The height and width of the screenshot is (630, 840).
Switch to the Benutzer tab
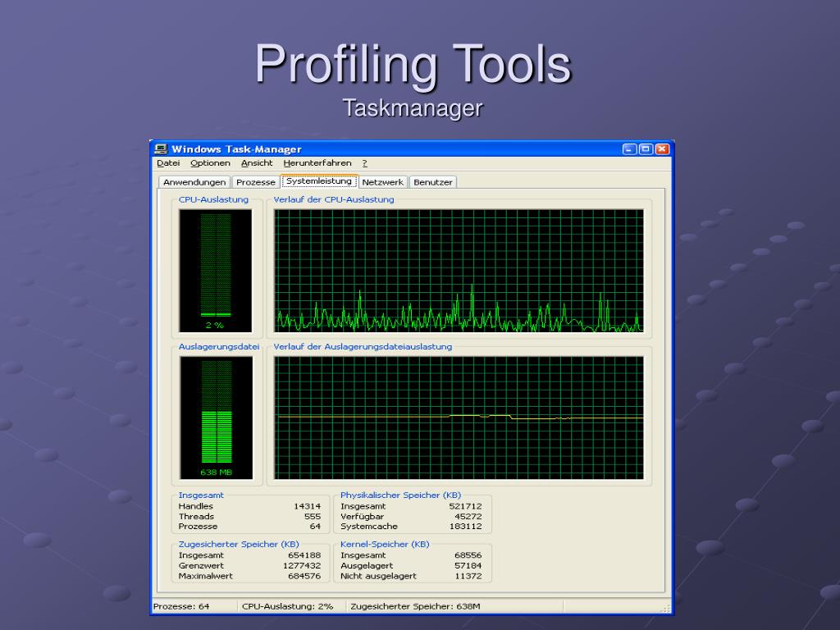(x=433, y=182)
